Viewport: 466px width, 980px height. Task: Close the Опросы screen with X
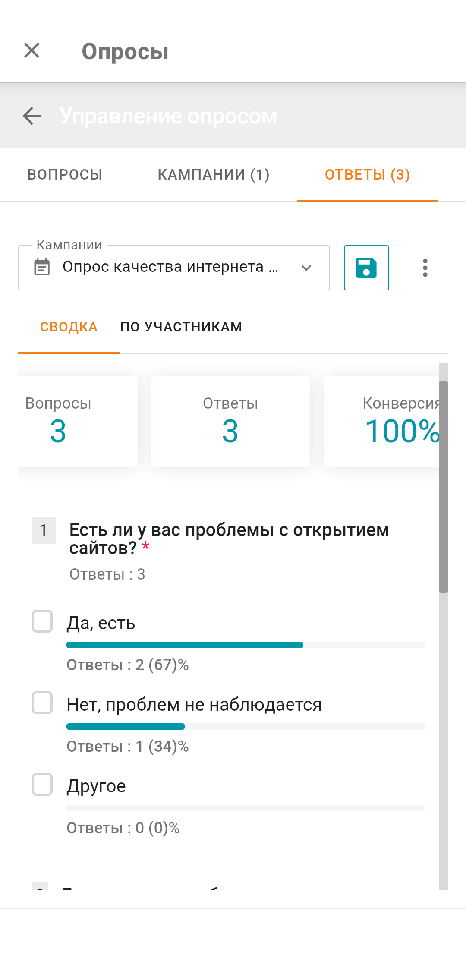[x=32, y=50]
